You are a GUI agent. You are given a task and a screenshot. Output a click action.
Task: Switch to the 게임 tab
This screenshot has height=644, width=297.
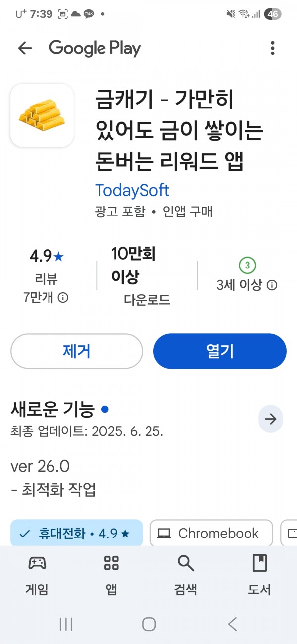coord(37,575)
